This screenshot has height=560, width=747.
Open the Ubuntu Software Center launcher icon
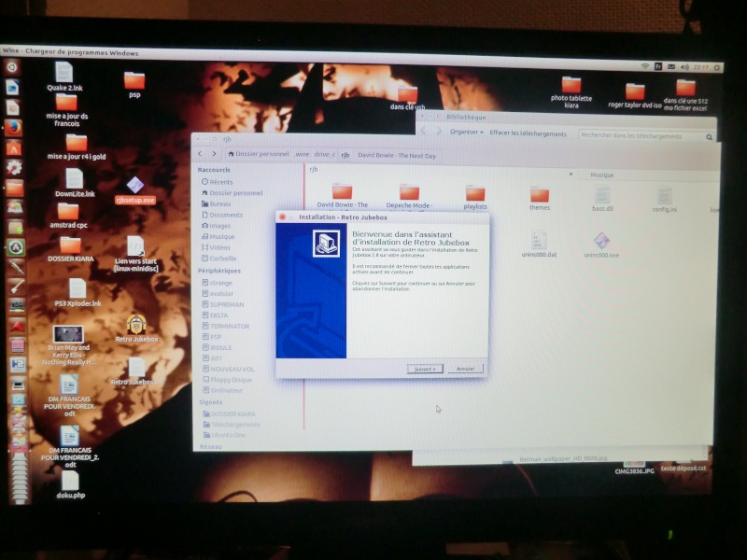[x=14, y=147]
